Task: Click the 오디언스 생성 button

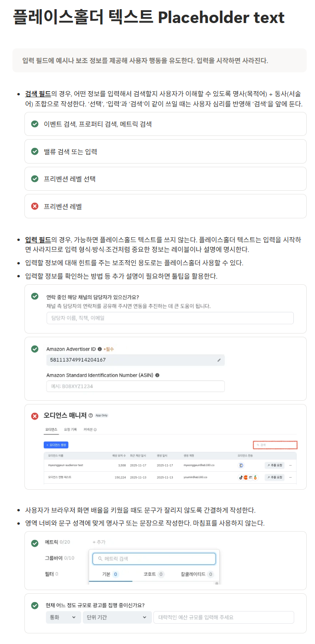Action: (x=56, y=445)
